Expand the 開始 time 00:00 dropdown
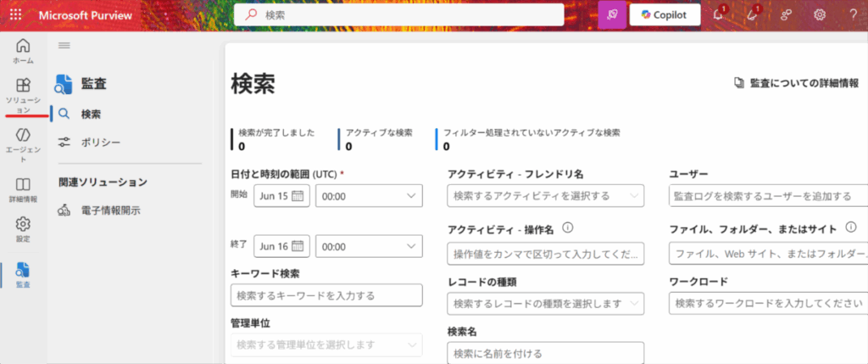Viewport: 868px width, 364px height. click(368, 196)
